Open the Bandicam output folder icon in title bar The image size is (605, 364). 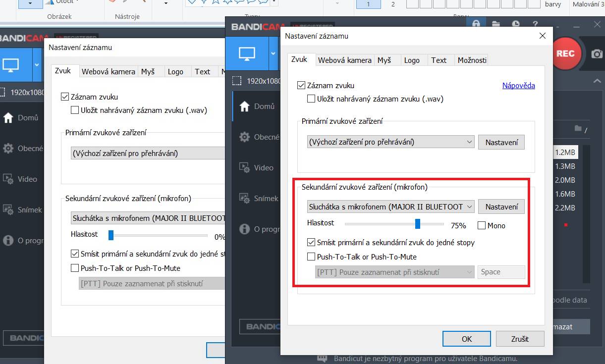pyautogui.click(x=496, y=24)
